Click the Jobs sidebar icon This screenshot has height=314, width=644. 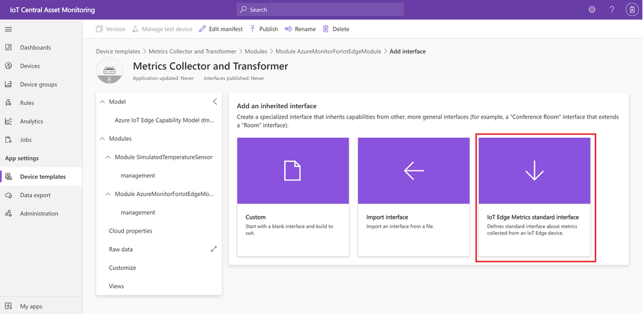tap(8, 140)
